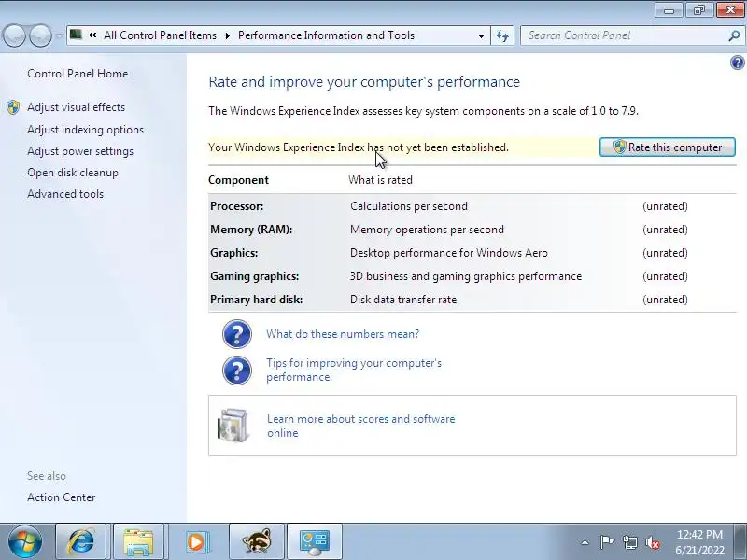Launch Internet Explorer from taskbar
747x560 pixels.
81,542
